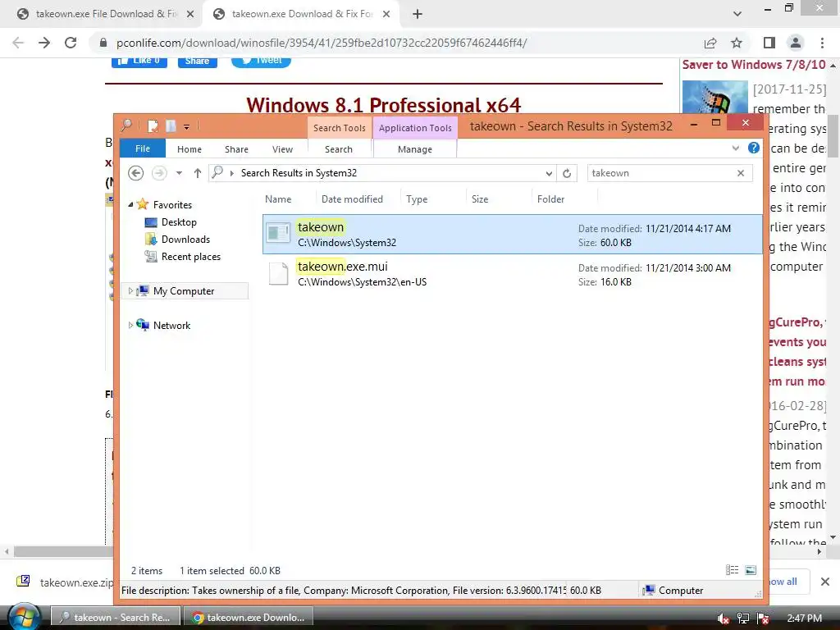Open the Chrome three-dot menu

822,43
